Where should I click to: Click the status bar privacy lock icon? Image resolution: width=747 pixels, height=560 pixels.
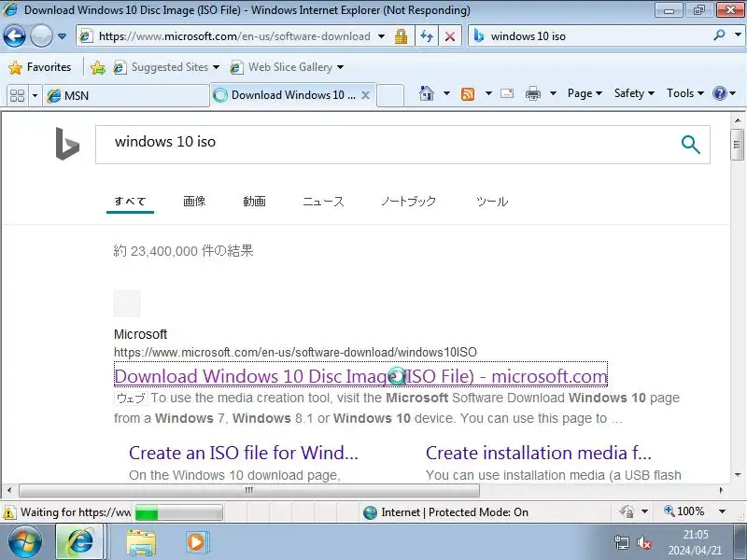627,511
